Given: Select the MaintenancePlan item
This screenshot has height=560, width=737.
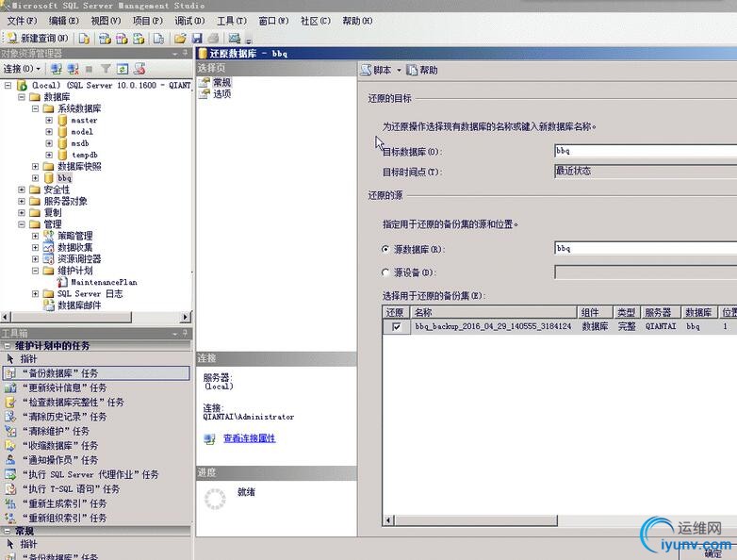Looking at the screenshot, I should coord(104,282).
